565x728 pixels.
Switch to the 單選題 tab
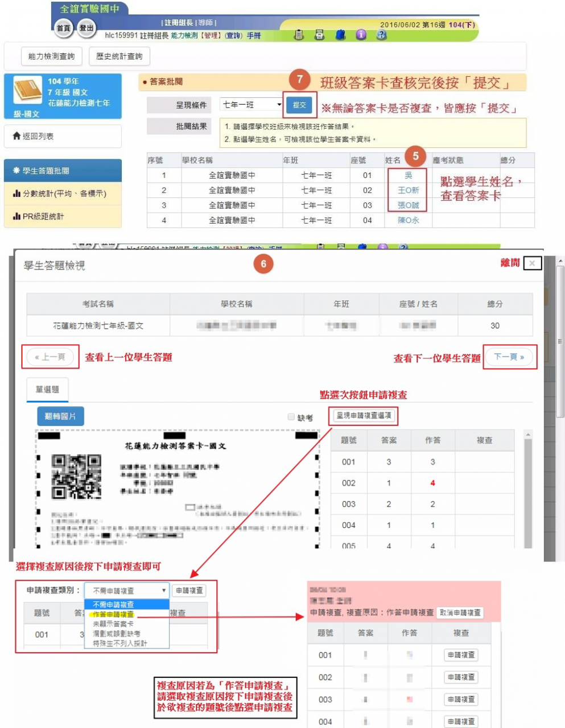pos(47,390)
